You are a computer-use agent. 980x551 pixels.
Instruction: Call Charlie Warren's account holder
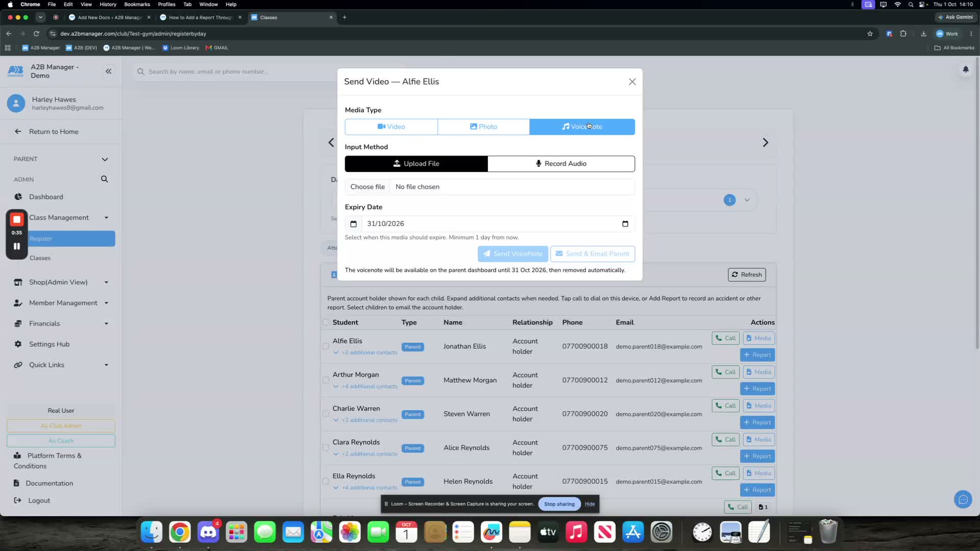[725, 406]
